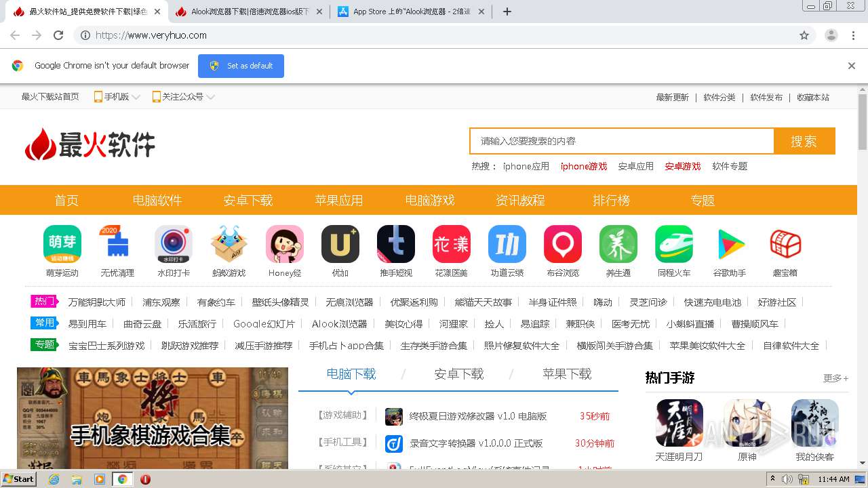This screenshot has height=488, width=868.
Task: Go back to the previous page
Action: click(x=15, y=35)
